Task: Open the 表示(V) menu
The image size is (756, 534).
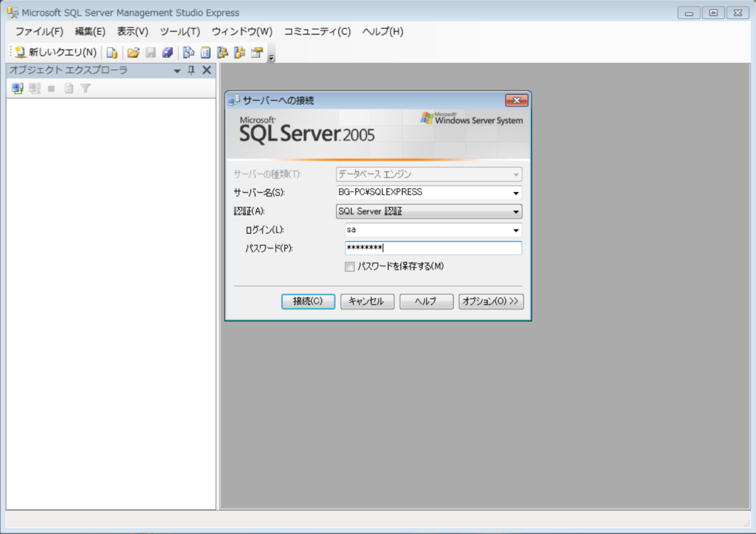Action: [132, 31]
